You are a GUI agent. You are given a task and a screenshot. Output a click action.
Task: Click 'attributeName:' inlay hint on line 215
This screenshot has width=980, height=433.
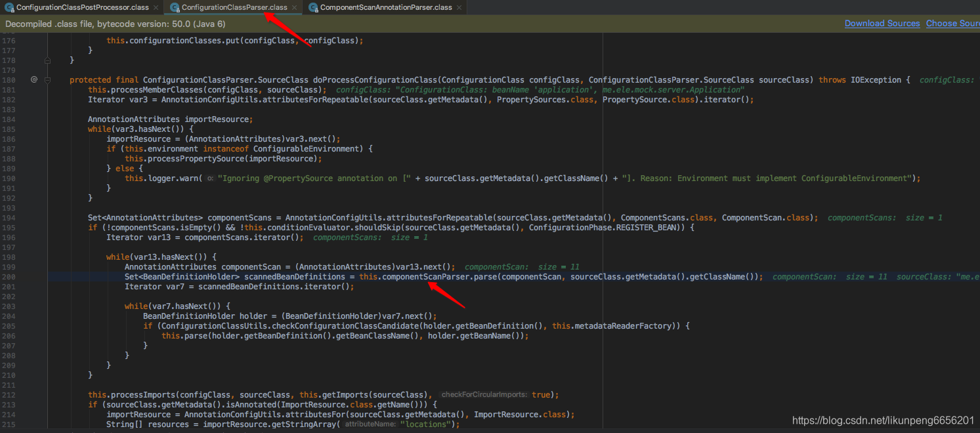(x=372, y=424)
